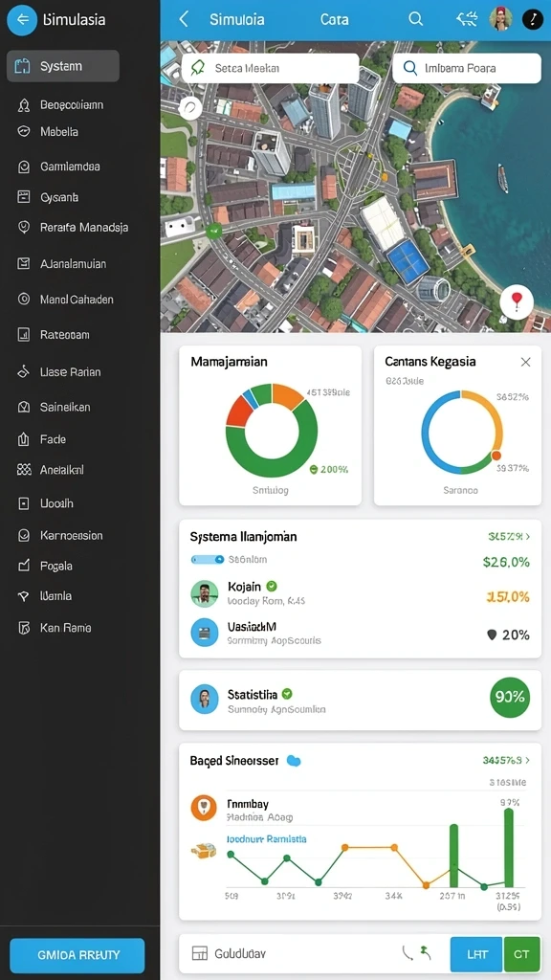Click the Fade sidebar icon
Screen dimensions: 551x980
click(x=24, y=439)
